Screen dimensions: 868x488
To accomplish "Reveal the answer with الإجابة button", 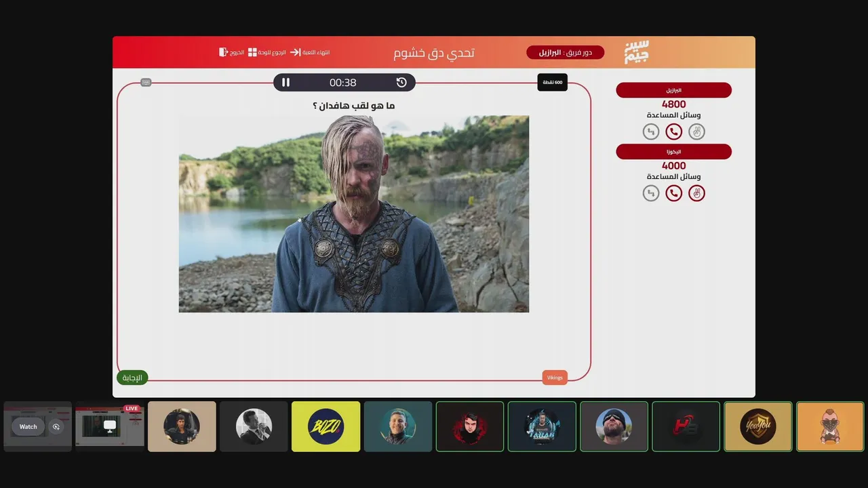I will click(x=132, y=378).
